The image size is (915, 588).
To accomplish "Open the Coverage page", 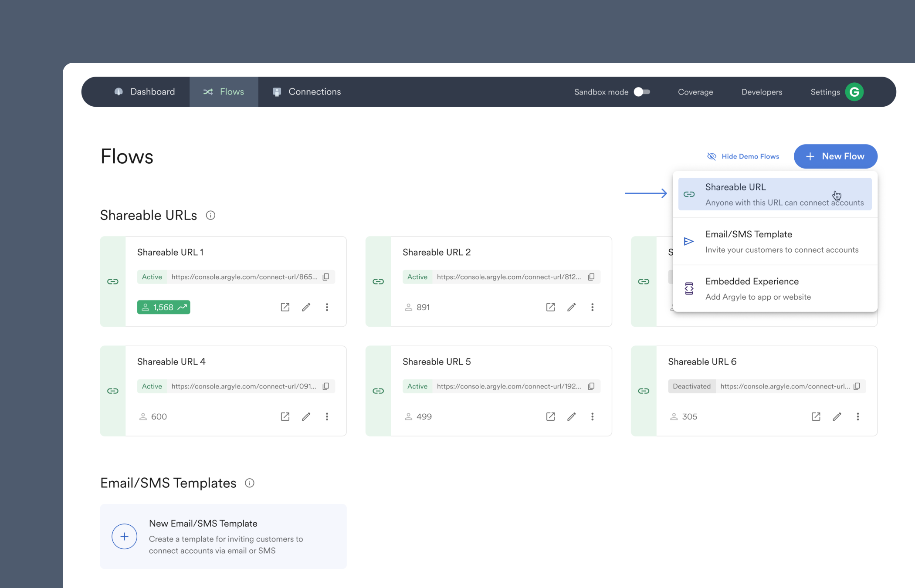I will click(695, 92).
